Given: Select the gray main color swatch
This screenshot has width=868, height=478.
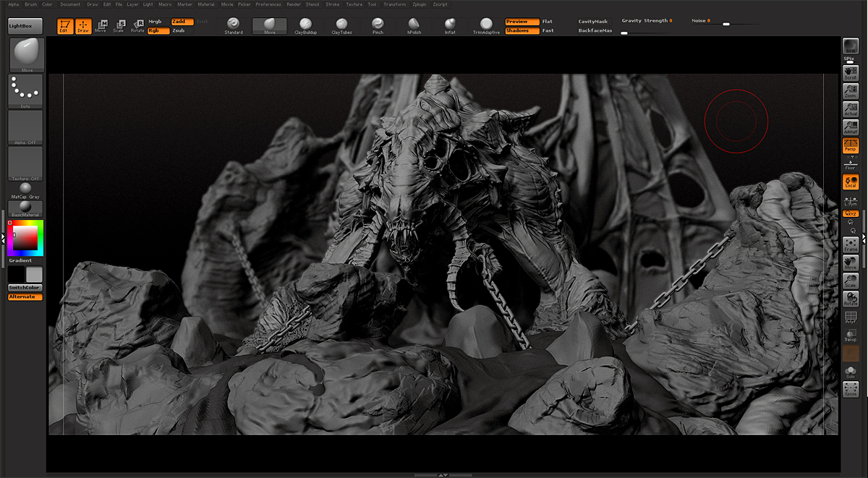Looking at the screenshot, I should tap(35, 275).
